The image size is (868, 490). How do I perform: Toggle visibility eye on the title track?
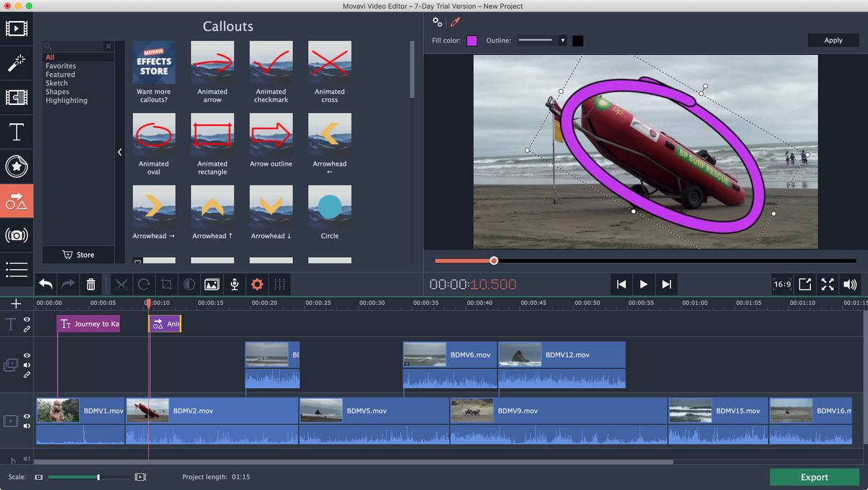(27, 319)
